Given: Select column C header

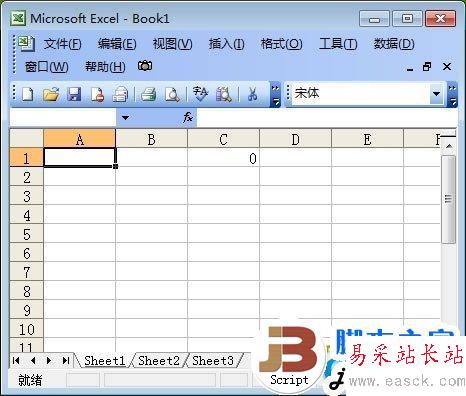Looking at the screenshot, I should 223,139.
